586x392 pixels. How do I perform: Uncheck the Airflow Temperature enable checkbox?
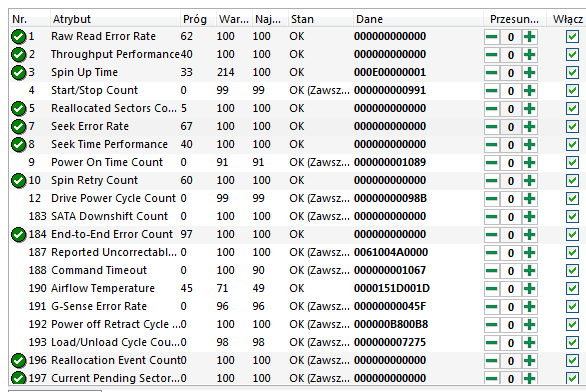(572, 288)
